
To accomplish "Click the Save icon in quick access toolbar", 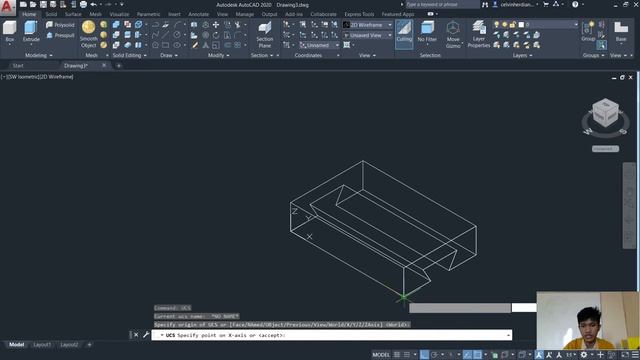I will [x=43, y=4].
